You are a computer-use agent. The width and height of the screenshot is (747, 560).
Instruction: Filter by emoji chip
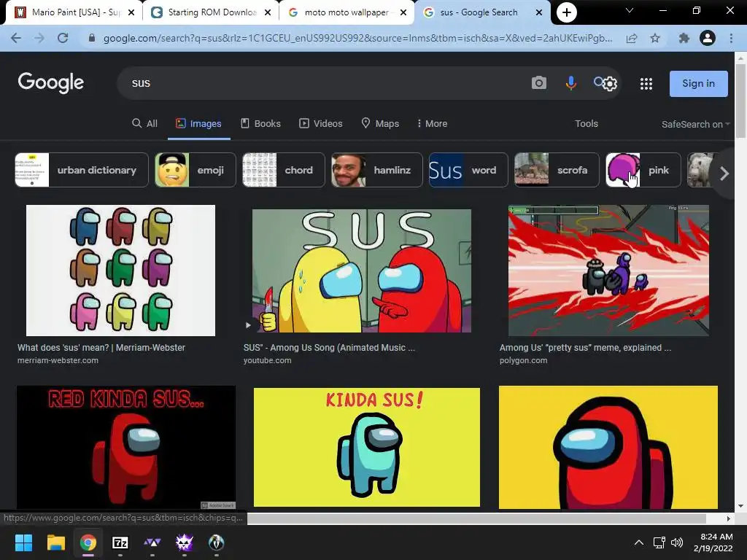(196, 170)
